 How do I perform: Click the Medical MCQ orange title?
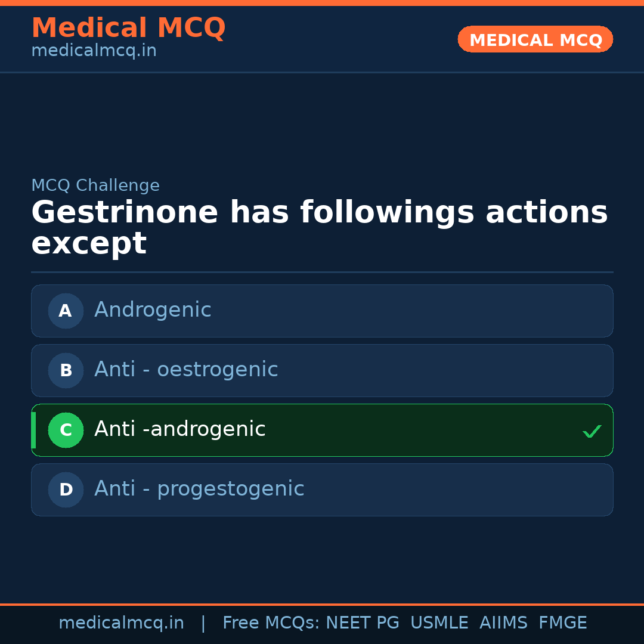coord(128,28)
